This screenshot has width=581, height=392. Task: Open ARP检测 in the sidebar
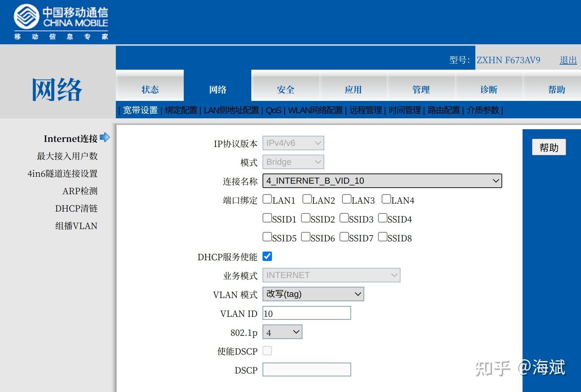(x=80, y=191)
